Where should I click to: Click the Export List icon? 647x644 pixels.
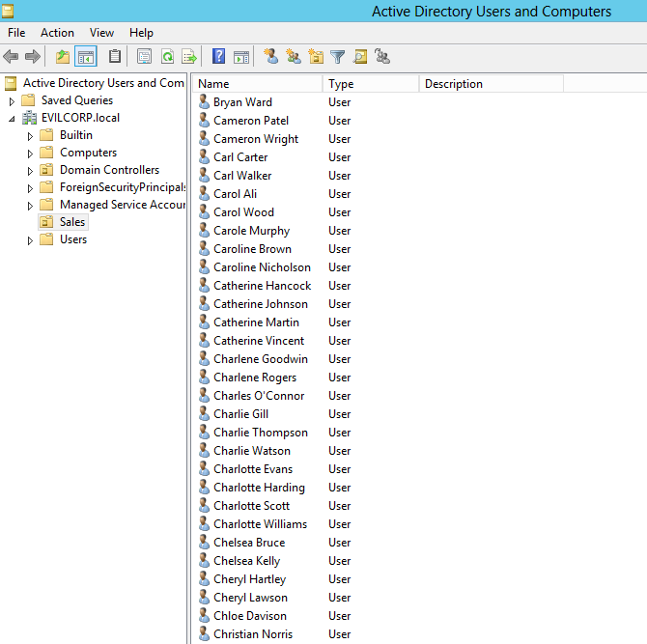point(189,57)
